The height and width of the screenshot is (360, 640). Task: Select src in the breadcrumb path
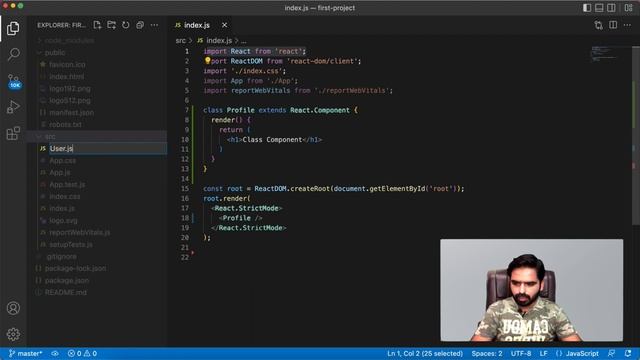180,40
